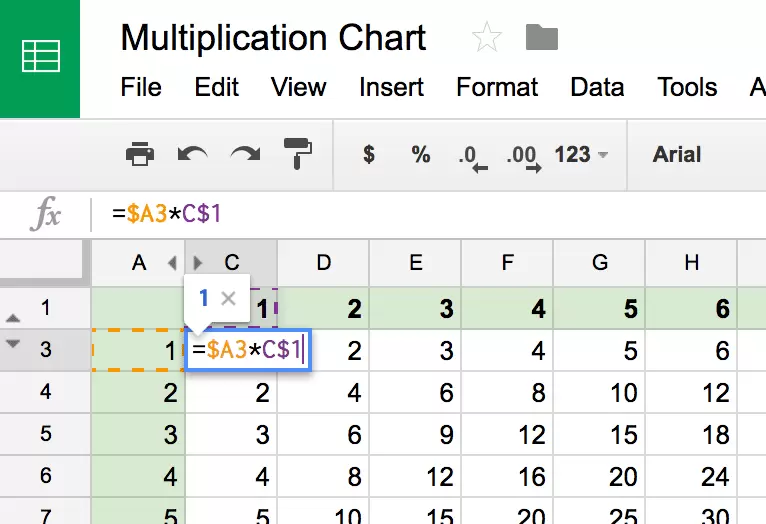Image resolution: width=766 pixels, height=524 pixels.
Task: Decrease decimal places
Action: 471,156
